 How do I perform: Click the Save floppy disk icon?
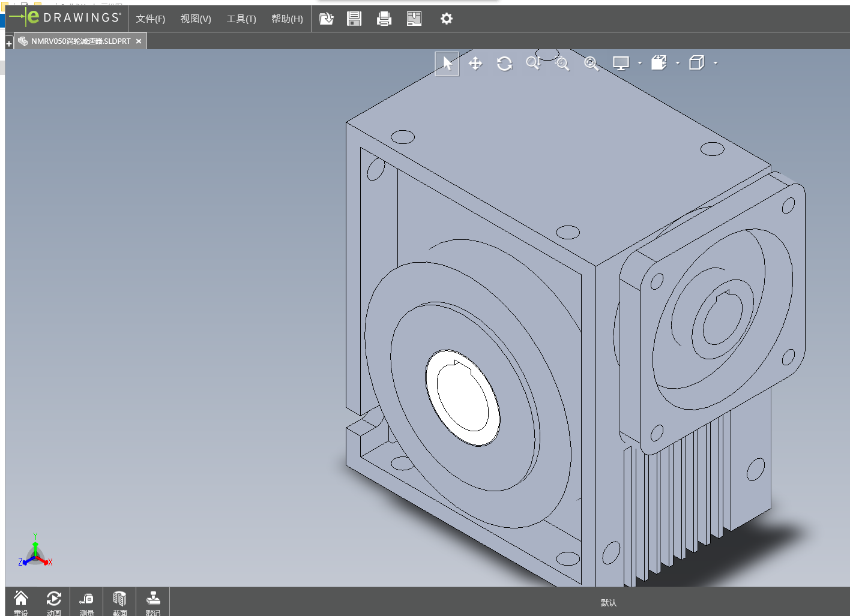pyautogui.click(x=354, y=19)
